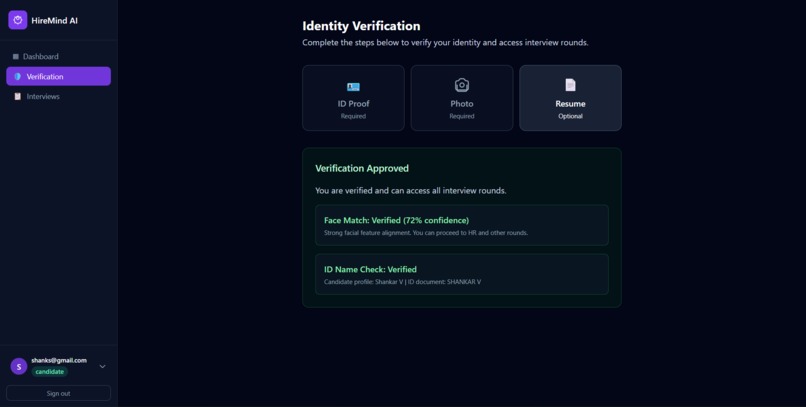The image size is (806, 407).
Task: Click the ID card icon
Action: (x=353, y=87)
